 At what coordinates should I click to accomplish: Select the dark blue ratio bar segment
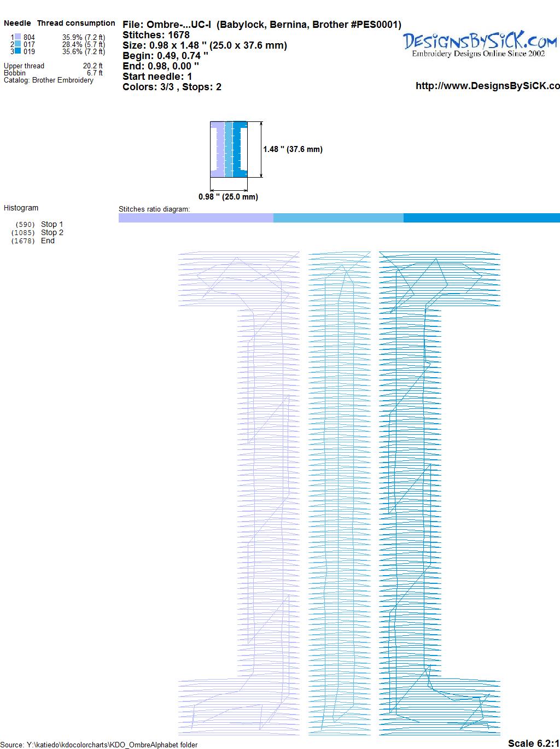click(x=481, y=218)
